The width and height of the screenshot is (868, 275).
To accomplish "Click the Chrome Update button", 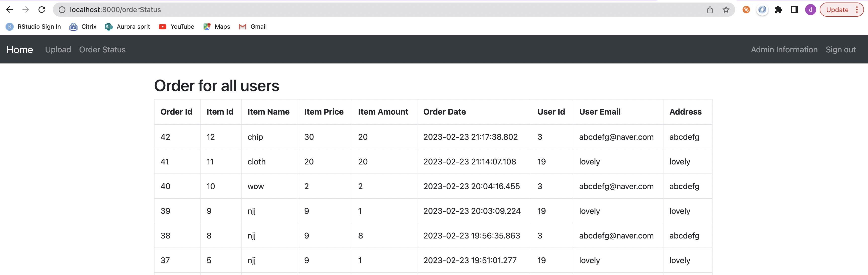I will coord(841,10).
